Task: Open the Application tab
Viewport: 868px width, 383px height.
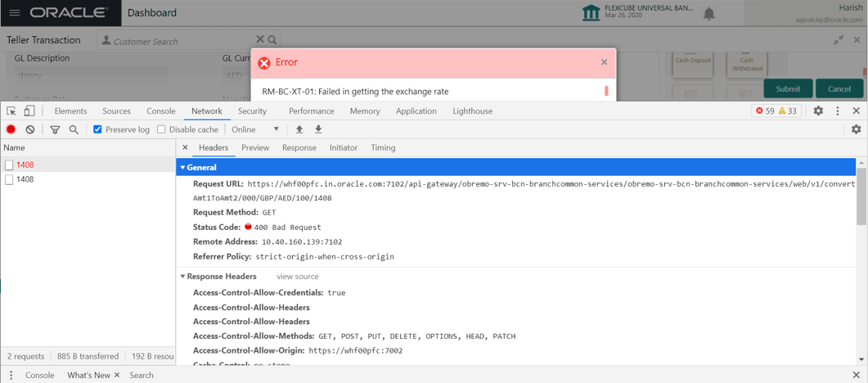Action: point(416,110)
